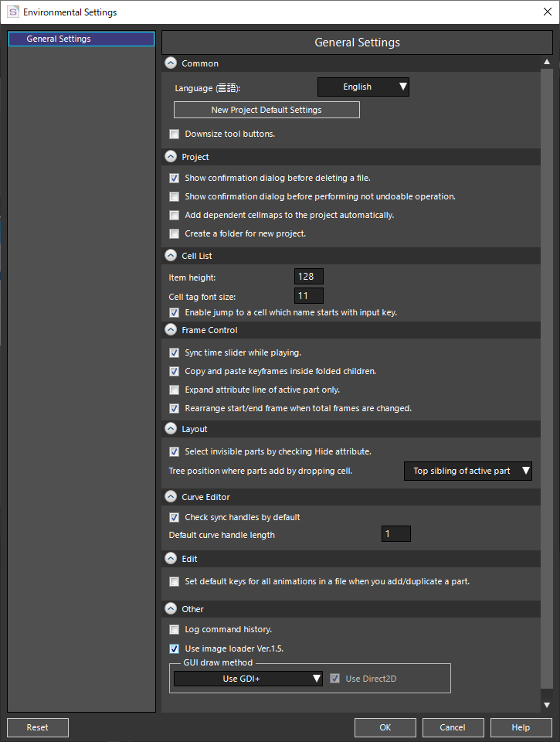Collapse the Frame Control section icon

[171, 330]
